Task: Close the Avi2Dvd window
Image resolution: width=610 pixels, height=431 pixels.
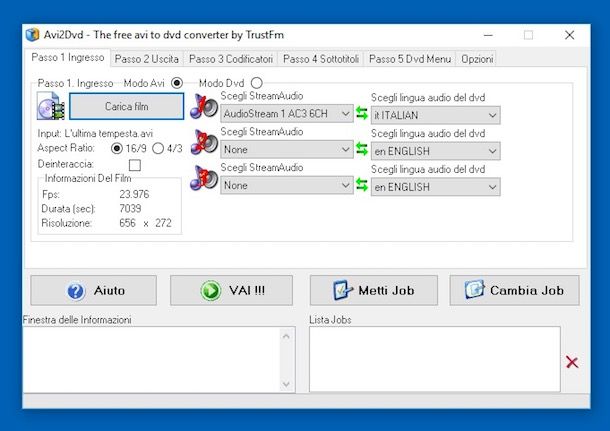Action: 570,35
